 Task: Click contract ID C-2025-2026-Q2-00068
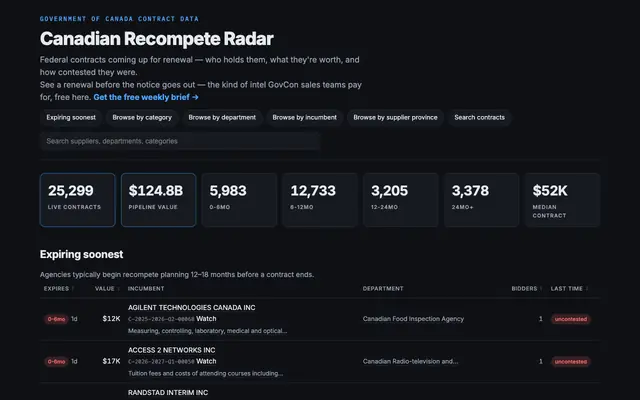click(161, 319)
